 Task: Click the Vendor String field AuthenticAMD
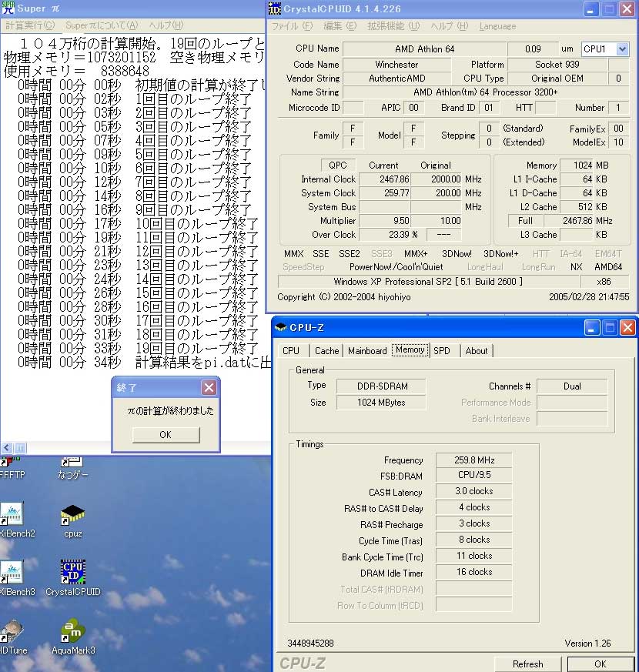[x=396, y=79]
